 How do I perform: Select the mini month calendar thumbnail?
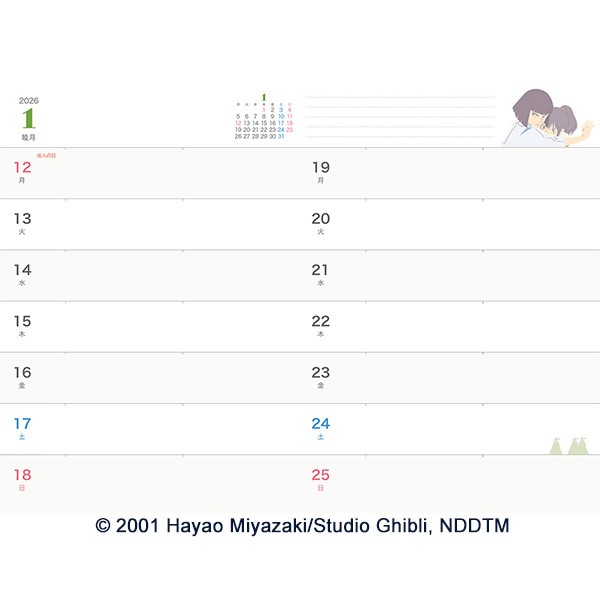pyautogui.click(x=264, y=116)
